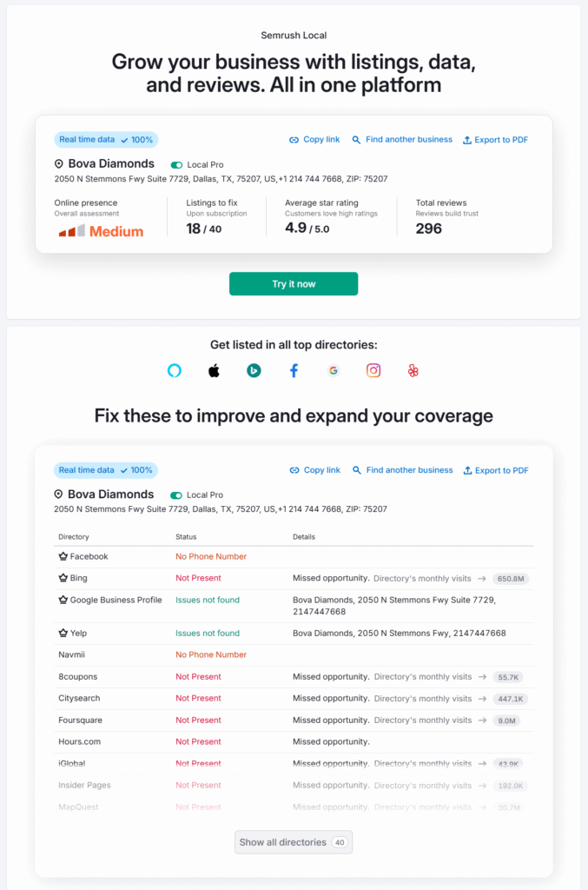
Task: Open Bing's monthly visits arrow
Action: click(481, 578)
